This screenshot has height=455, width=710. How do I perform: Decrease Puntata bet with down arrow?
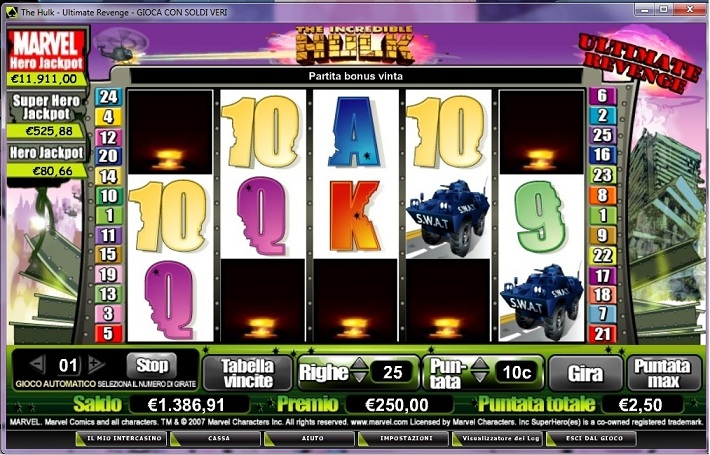click(480, 378)
